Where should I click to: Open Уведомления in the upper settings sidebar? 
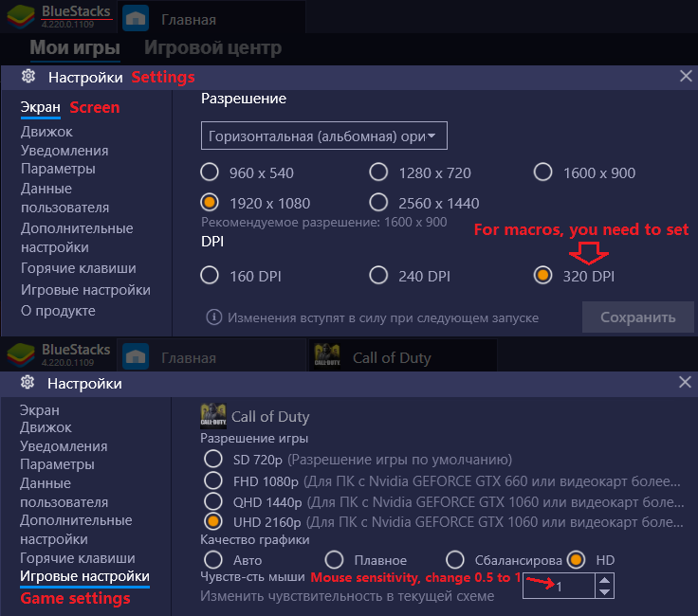point(64,151)
